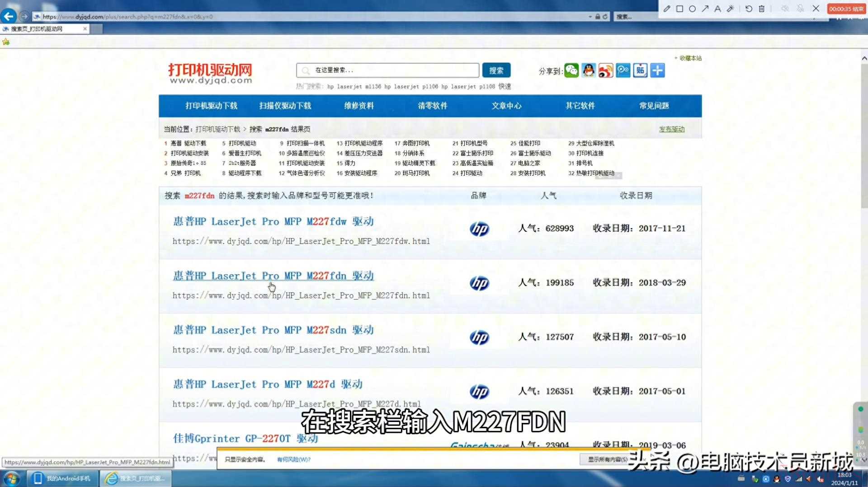This screenshot has width=868, height=487.
Task: Open result 惠普HP LaserJet Pro MFP M227d 驱动
Action: tap(268, 384)
